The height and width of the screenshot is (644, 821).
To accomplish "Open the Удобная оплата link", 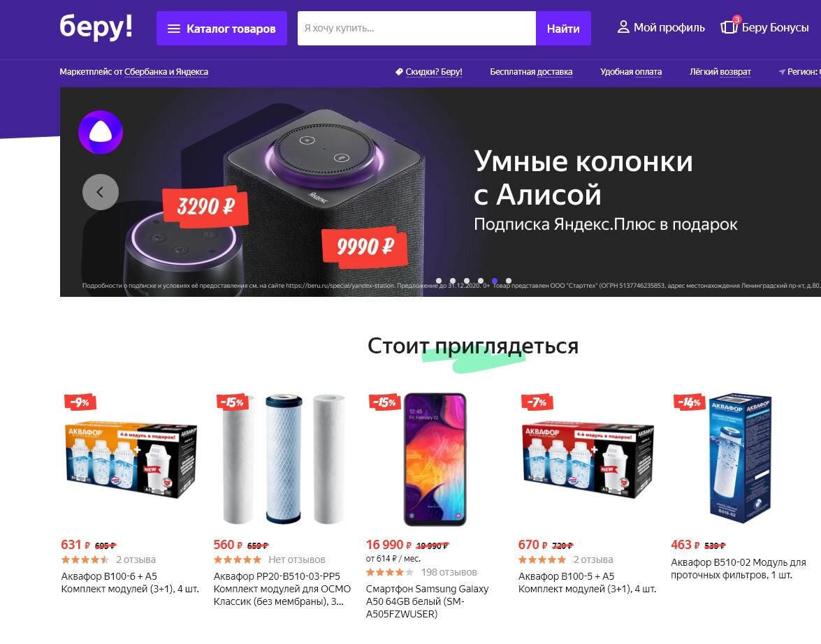I will point(631,72).
